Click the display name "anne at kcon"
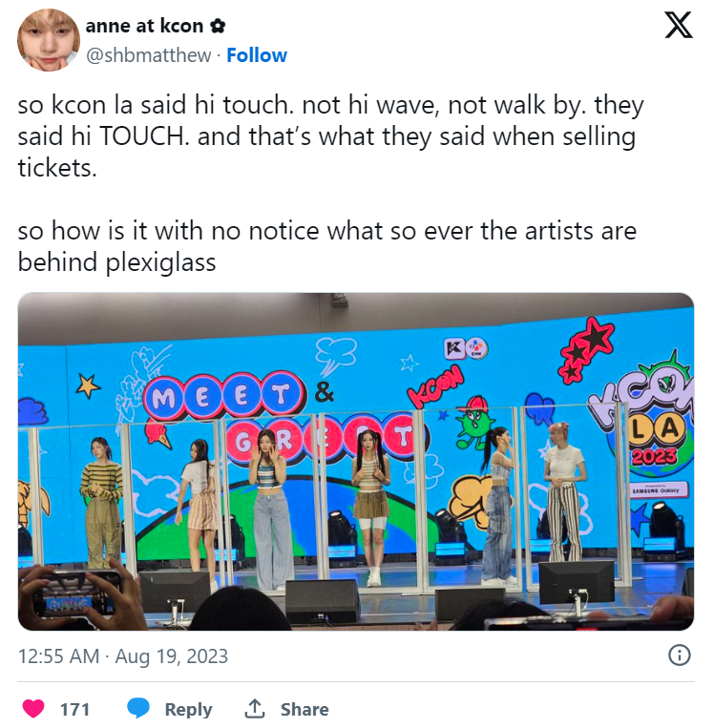The width and height of the screenshot is (714, 728). pyautogui.click(x=144, y=26)
